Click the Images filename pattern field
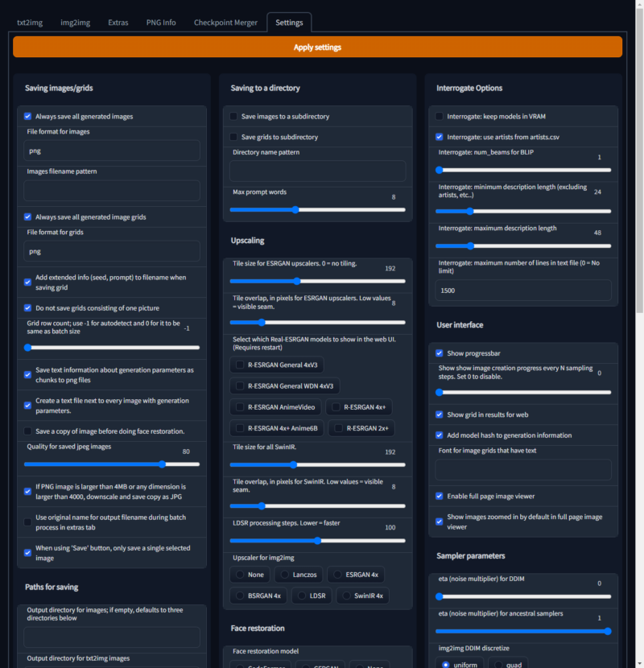644x668 pixels. pos(112,191)
